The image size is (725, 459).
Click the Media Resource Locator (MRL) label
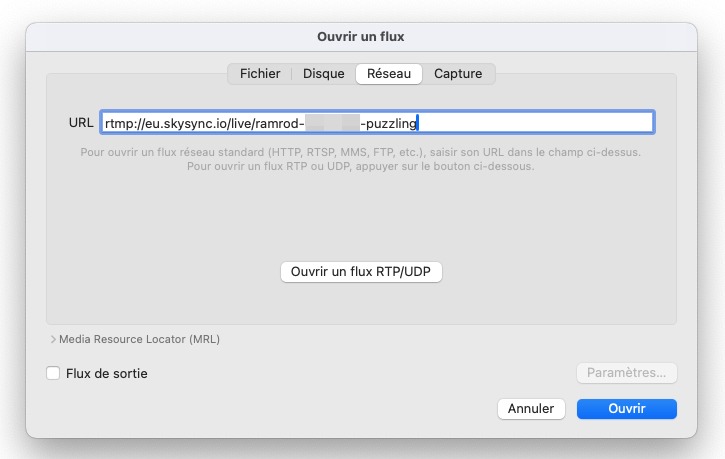[139, 339]
